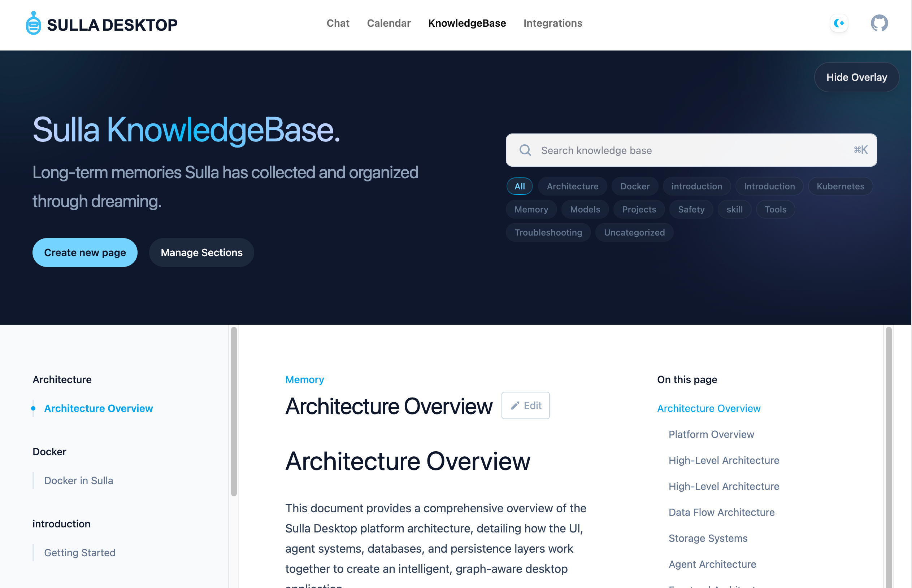Image resolution: width=912 pixels, height=588 pixels.
Task: Open the Integrations page
Action: 553,23
